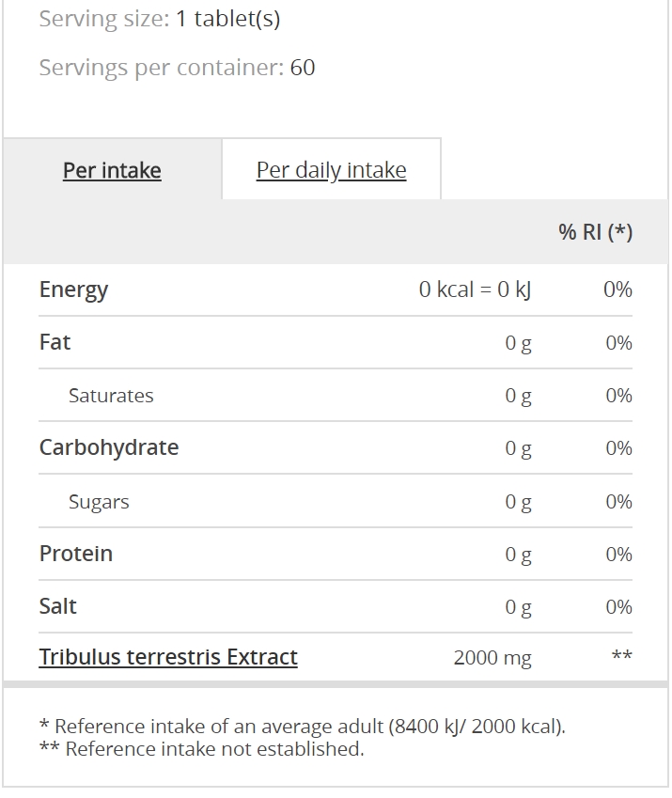Click the 0 kcal = 0 kJ value
This screenshot has height=798, width=672.
coord(476,289)
